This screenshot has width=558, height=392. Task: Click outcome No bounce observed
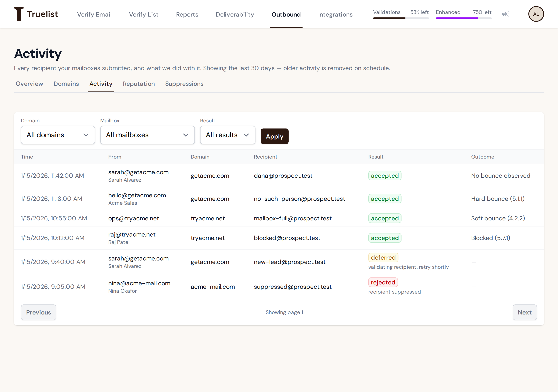tap(501, 176)
